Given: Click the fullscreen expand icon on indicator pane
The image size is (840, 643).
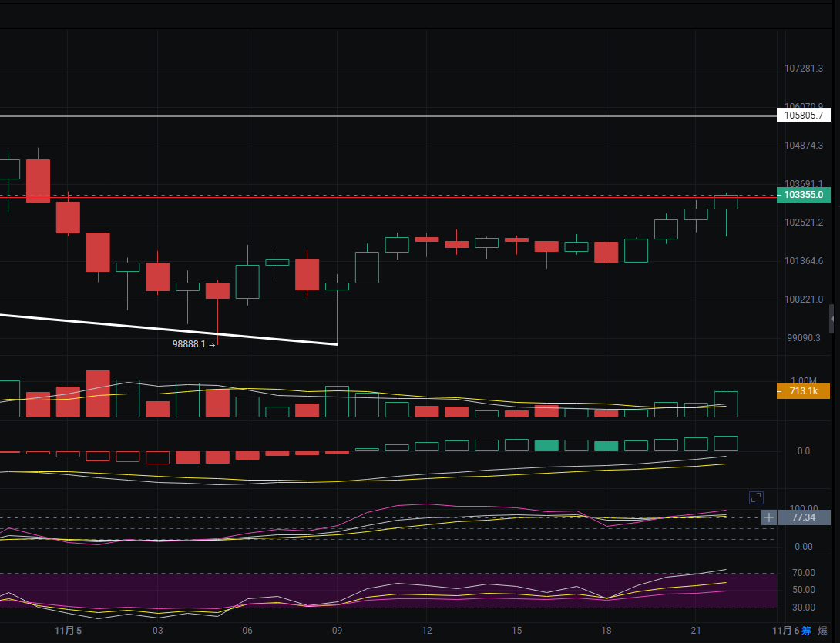Looking at the screenshot, I should tap(756, 497).
